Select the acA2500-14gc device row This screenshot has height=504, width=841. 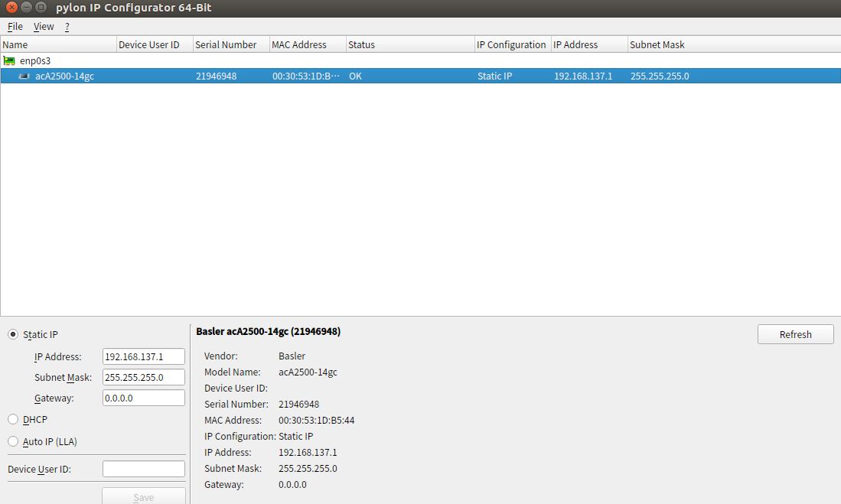tap(421, 76)
